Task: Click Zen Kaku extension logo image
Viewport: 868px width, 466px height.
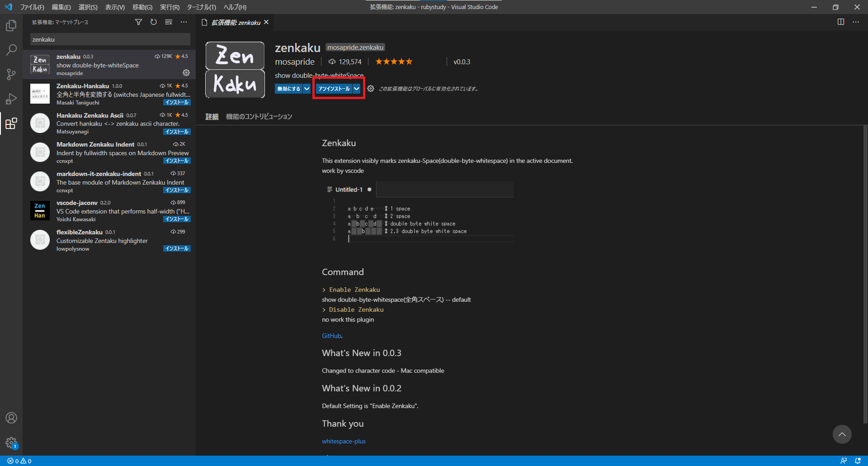Action: coord(235,70)
